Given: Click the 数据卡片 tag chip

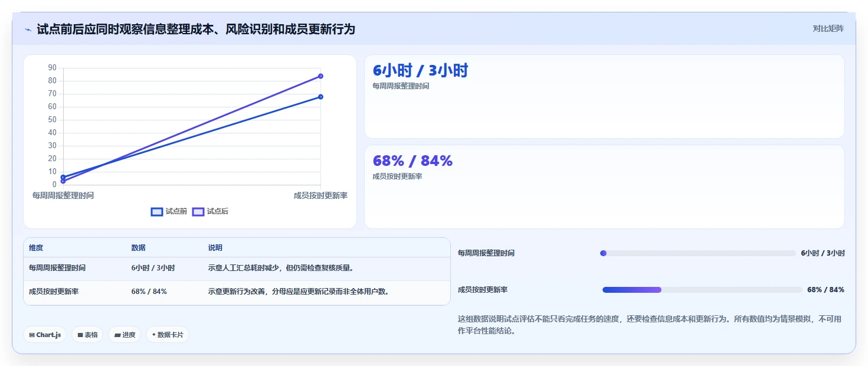Looking at the screenshot, I should pyautogui.click(x=168, y=335).
